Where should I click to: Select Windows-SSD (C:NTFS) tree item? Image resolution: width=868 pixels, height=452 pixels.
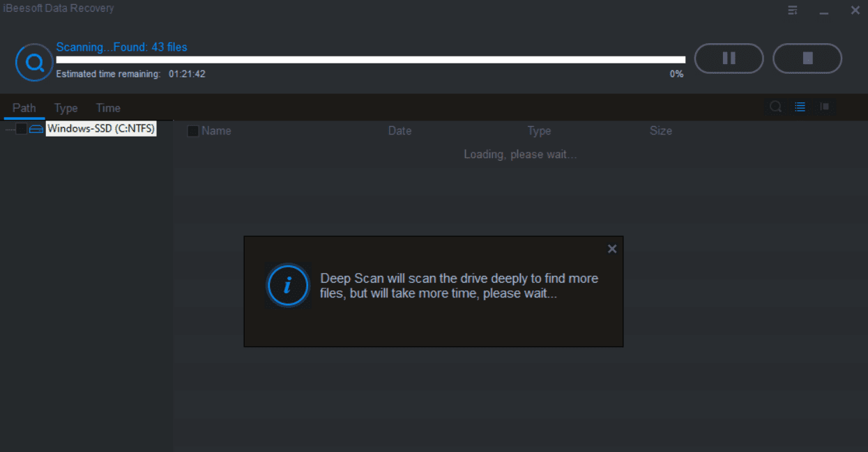[101, 129]
